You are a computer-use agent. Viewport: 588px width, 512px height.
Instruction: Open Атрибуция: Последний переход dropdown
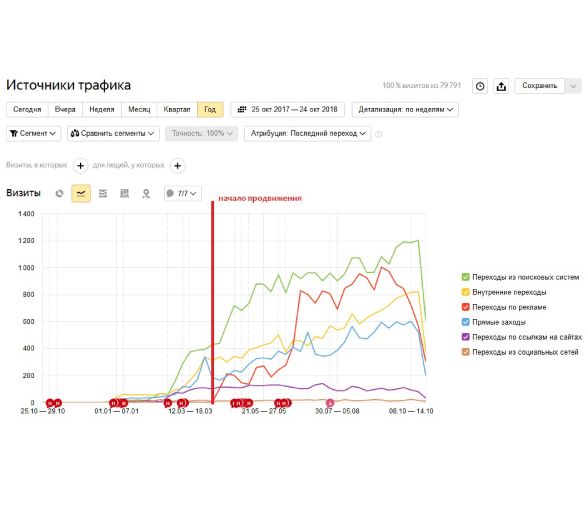pos(308,134)
